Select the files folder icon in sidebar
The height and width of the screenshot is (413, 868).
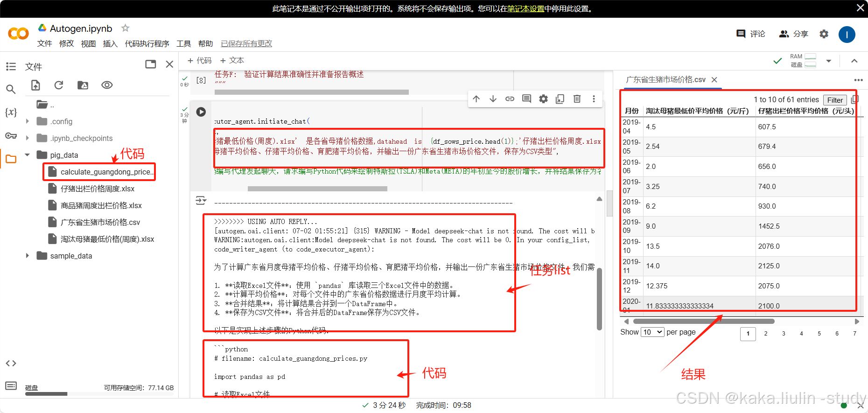coord(11,159)
